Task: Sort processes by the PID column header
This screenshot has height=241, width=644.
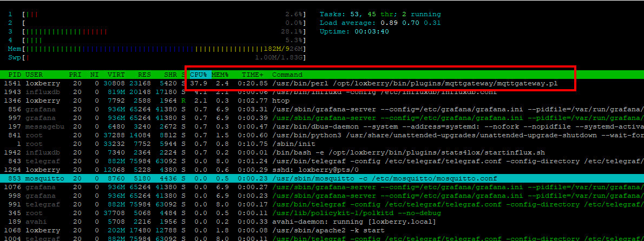Action: (x=15, y=75)
